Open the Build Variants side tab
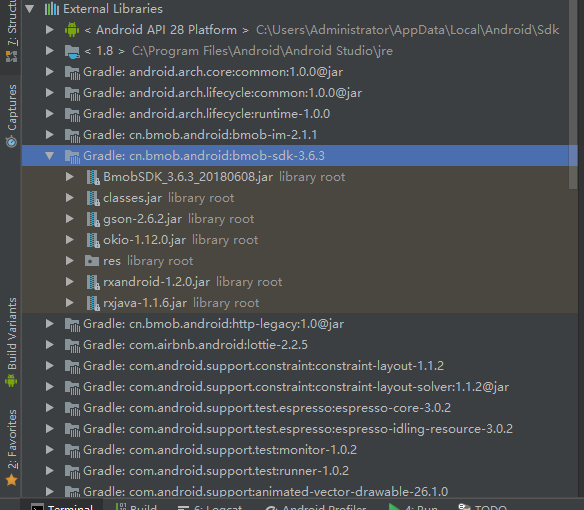 click(x=11, y=342)
